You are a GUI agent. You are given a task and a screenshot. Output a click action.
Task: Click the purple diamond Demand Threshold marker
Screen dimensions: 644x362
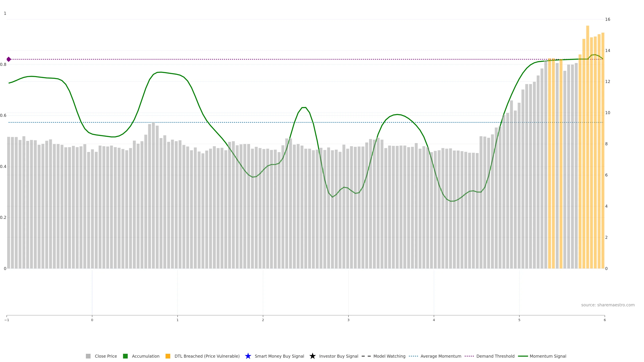click(x=9, y=59)
